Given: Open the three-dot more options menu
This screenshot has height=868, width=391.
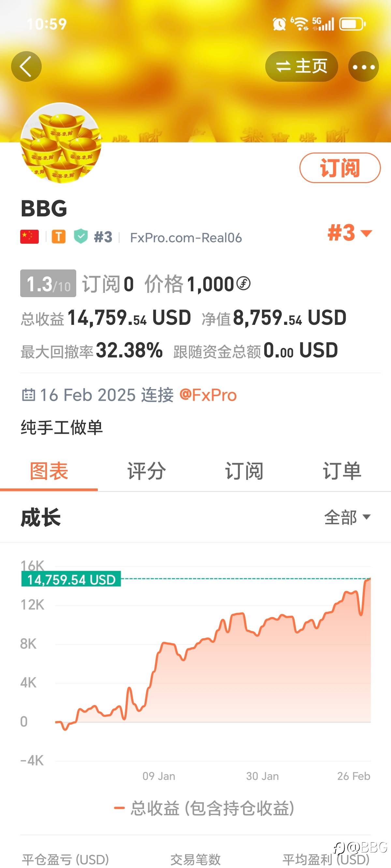Looking at the screenshot, I should pos(363,67).
